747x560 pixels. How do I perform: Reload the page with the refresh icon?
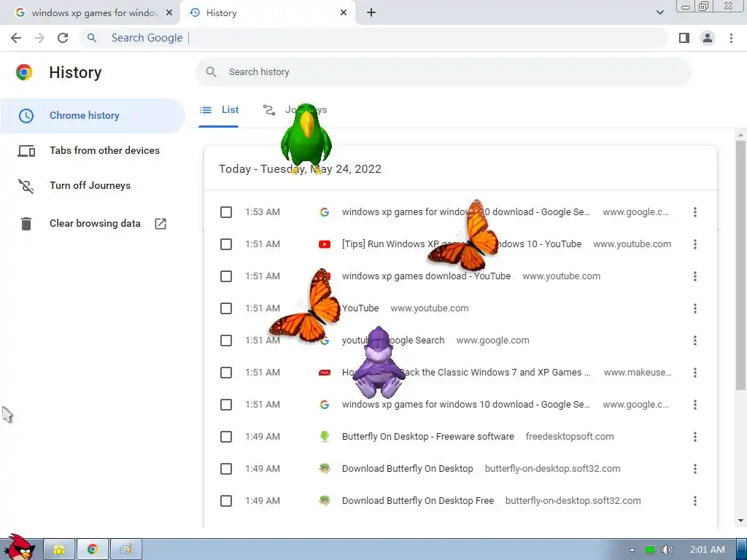[x=63, y=38]
